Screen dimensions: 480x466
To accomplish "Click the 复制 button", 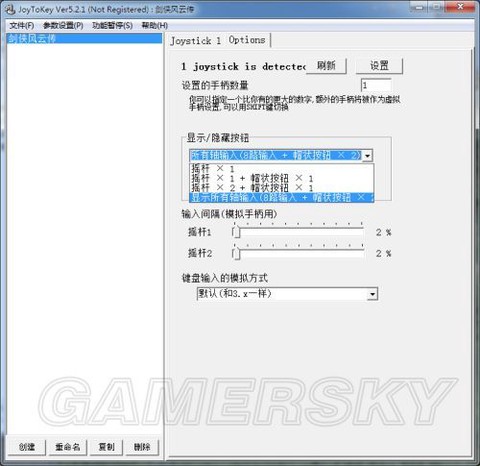I will pos(107,447).
